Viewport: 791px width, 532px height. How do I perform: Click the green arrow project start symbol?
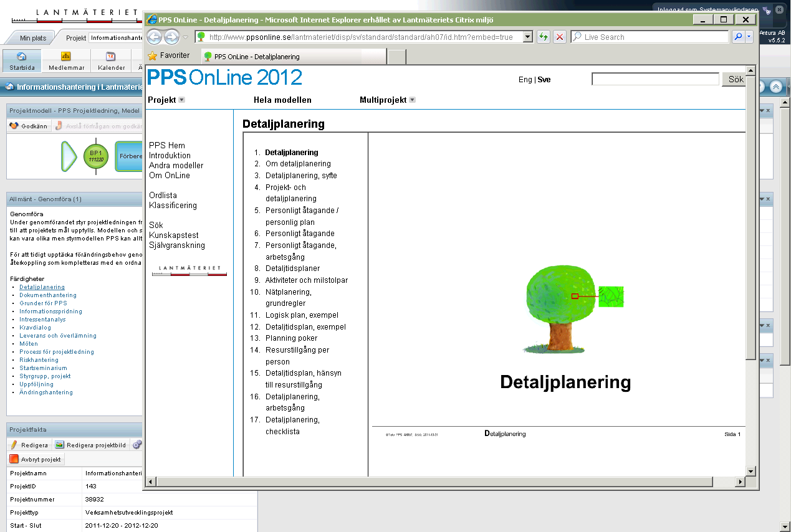tap(69, 156)
